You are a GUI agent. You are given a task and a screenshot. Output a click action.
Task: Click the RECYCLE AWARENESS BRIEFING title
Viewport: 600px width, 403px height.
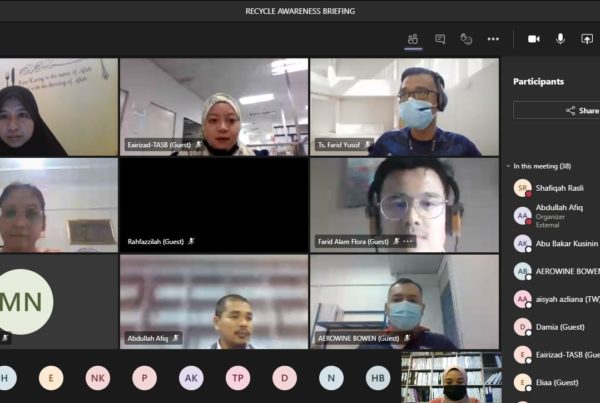click(300, 11)
